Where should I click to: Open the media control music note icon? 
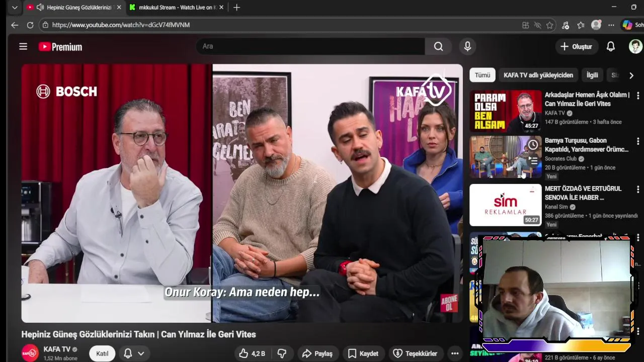566,25
